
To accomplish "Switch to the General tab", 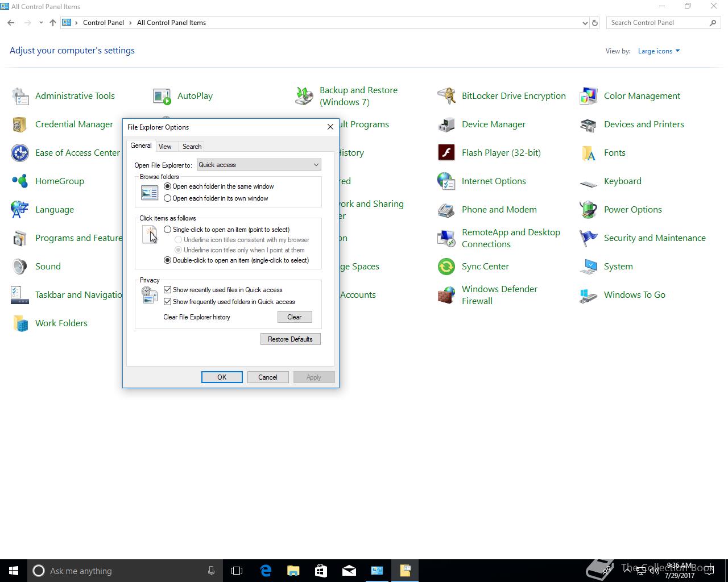I will coord(141,145).
